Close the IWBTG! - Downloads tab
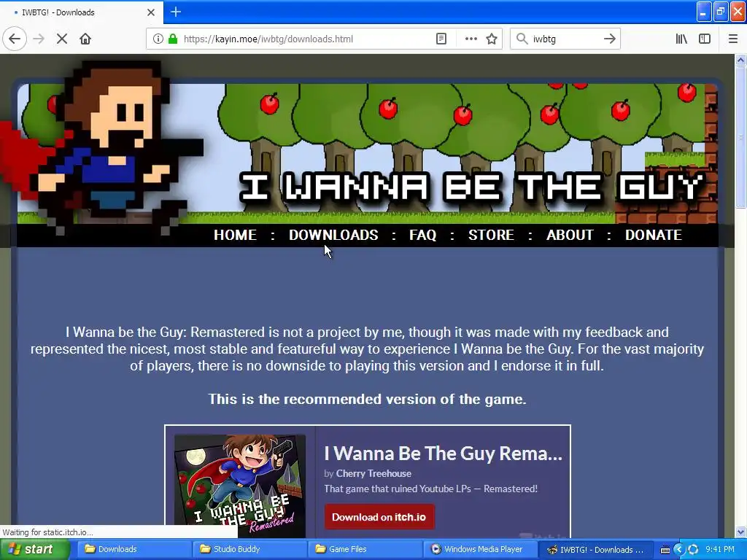 tap(151, 12)
